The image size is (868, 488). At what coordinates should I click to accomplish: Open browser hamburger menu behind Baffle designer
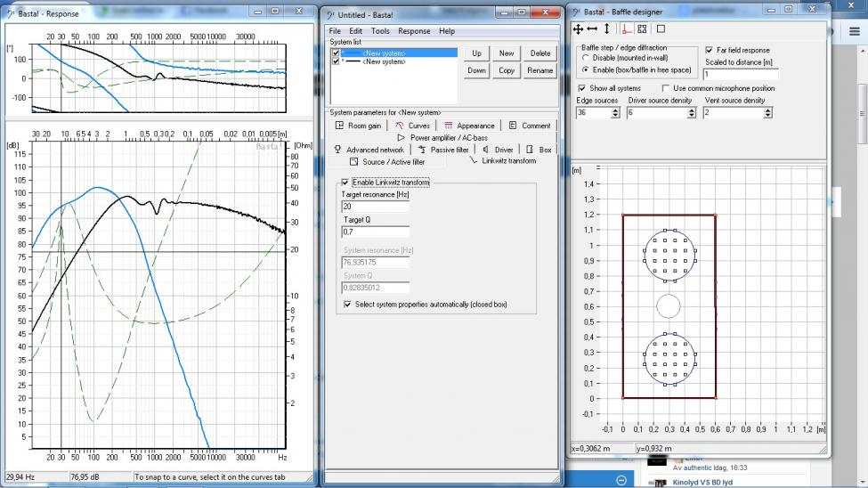click(x=855, y=31)
